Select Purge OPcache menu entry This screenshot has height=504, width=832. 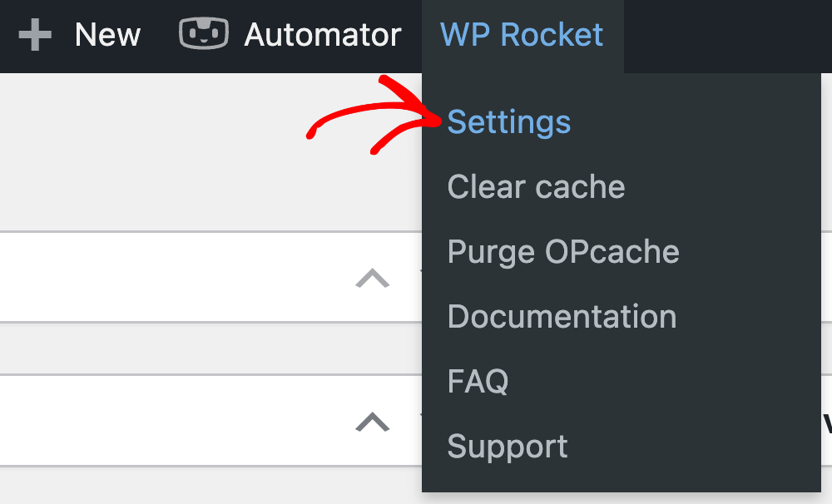click(x=563, y=251)
